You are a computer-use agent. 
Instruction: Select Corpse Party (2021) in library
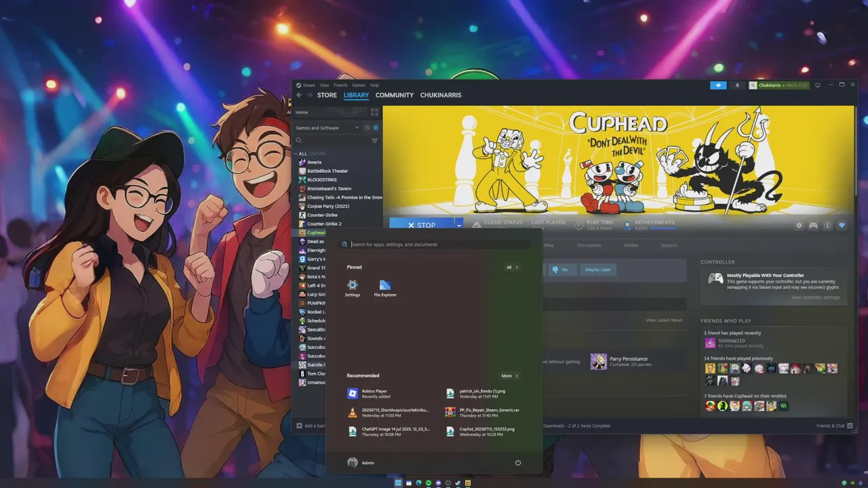click(x=328, y=206)
